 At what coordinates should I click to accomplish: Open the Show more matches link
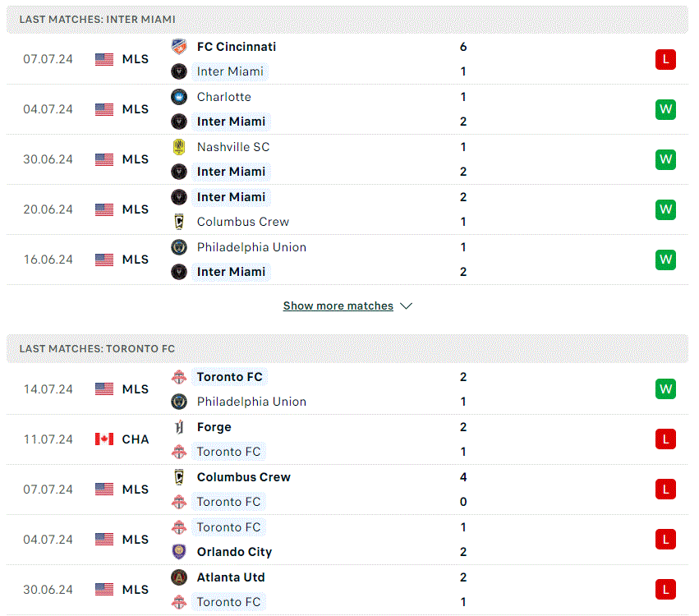coord(338,306)
